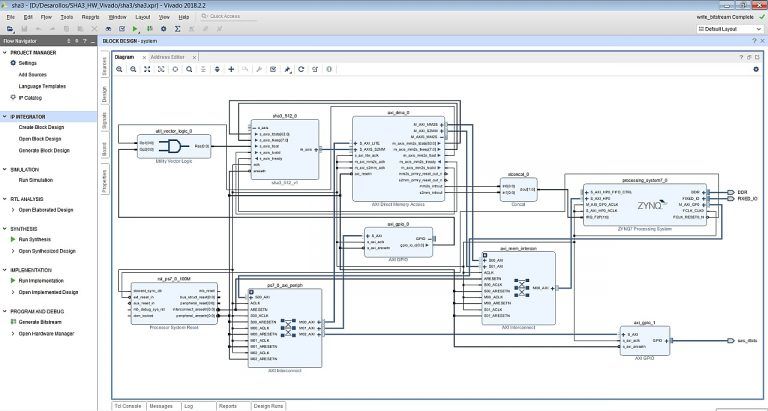Screen dimensions: 768x411
Task: Select the sha3_512_0 block in diagram
Action: point(285,149)
